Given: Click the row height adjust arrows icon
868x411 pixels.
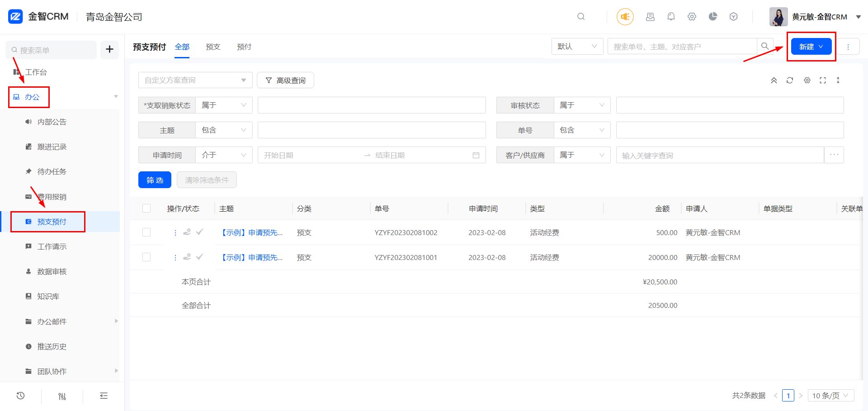Looking at the screenshot, I should [x=838, y=80].
